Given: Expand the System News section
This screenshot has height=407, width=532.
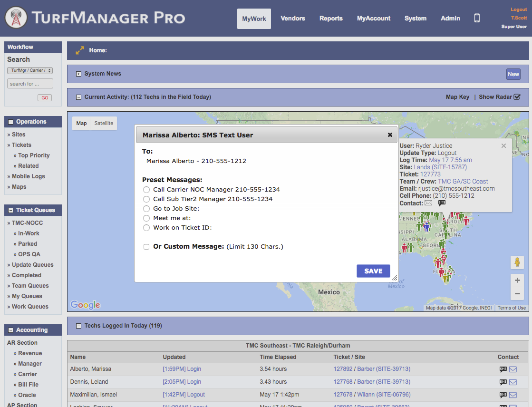Looking at the screenshot, I should (x=79, y=74).
